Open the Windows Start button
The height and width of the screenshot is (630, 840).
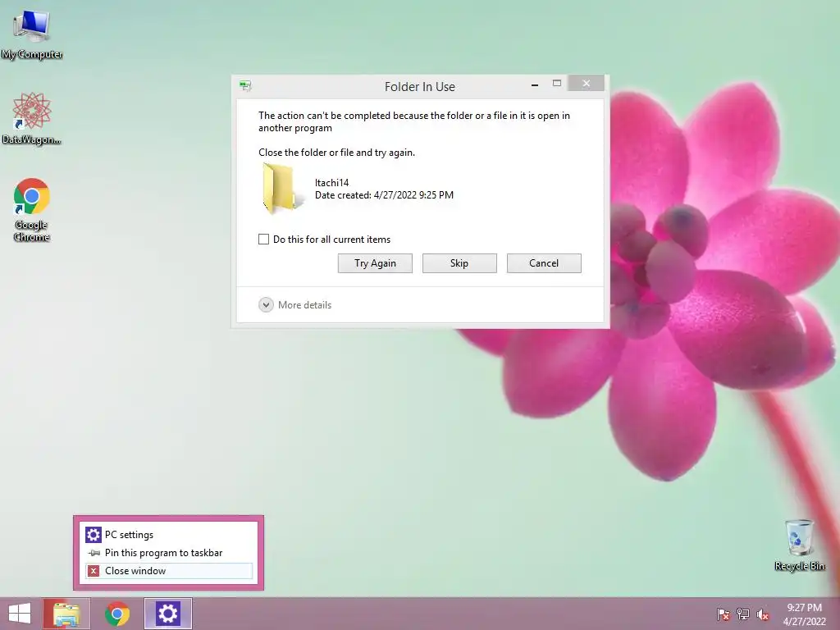coord(20,614)
